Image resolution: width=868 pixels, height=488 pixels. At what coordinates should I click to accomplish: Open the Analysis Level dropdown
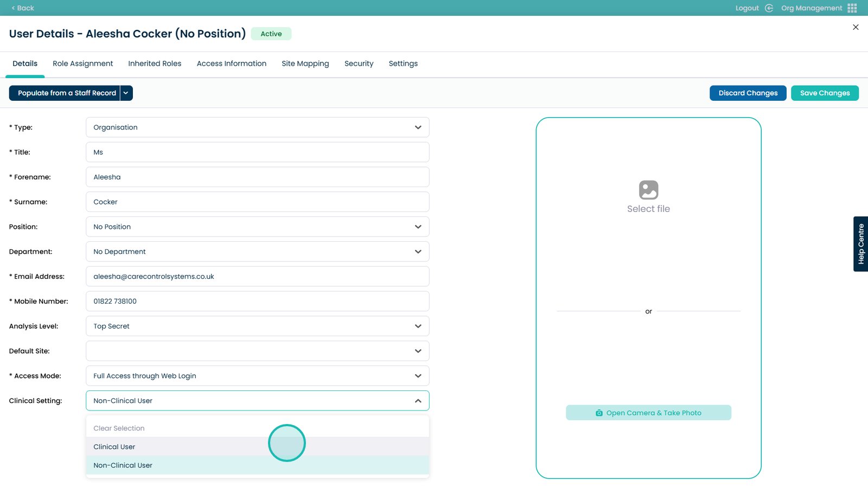tap(418, 326)
